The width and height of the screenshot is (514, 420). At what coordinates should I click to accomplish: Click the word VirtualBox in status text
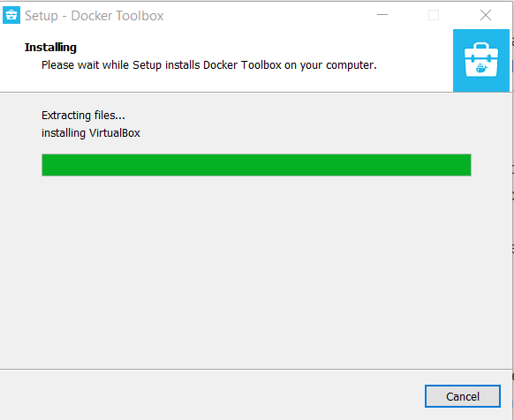115,133
